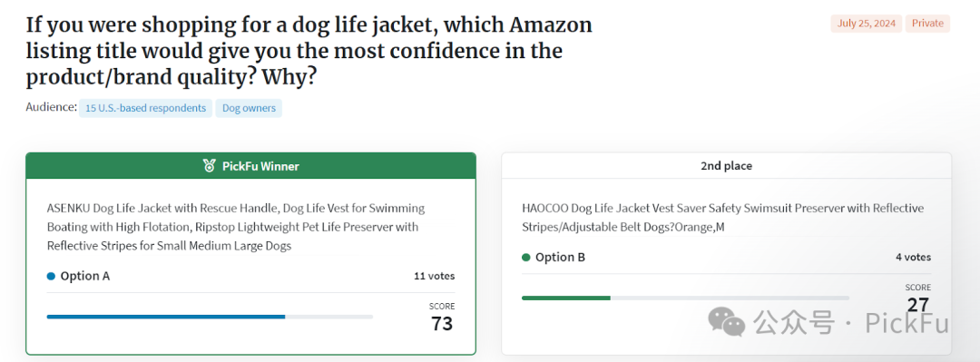Click the Private badge
Screen dimensions: 980x362
(x=927, y=24)
